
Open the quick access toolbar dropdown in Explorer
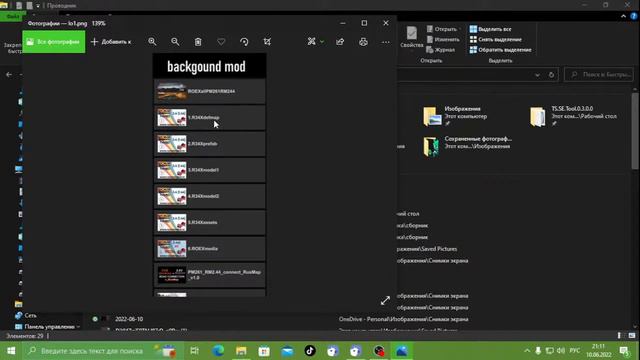coord(38,6)
